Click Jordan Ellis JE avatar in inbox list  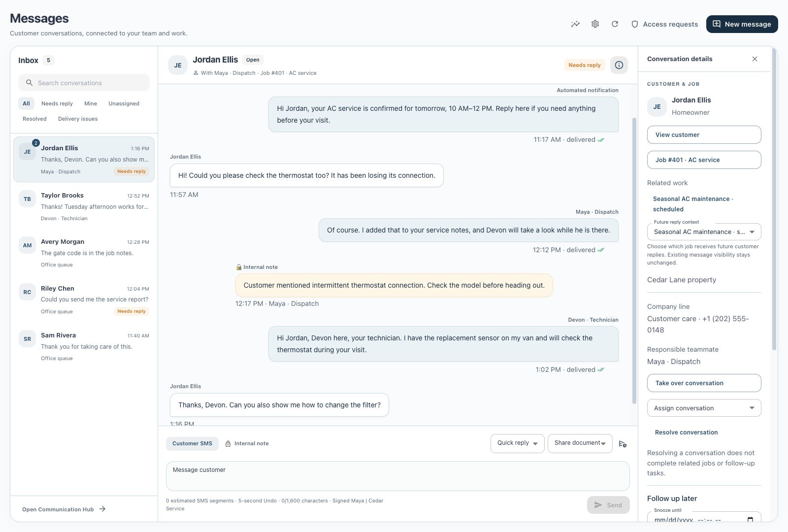[28, 152]
